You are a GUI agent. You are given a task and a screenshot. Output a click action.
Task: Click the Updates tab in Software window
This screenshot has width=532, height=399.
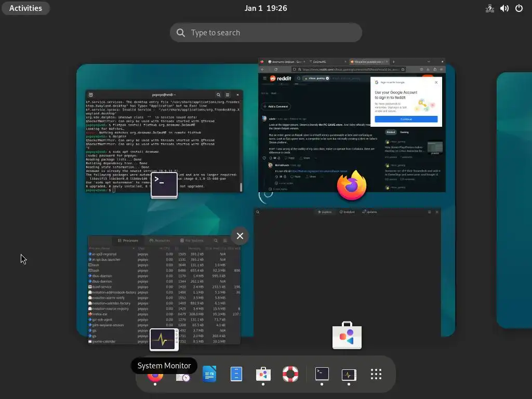click(369, 212)
